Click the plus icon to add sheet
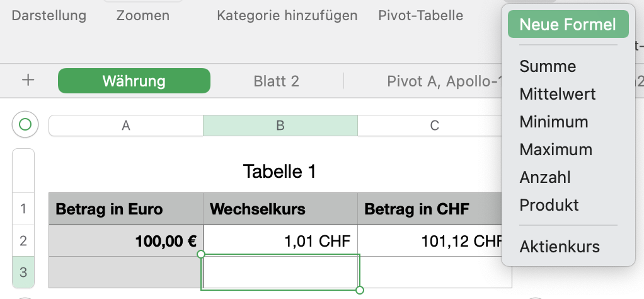The image size is (644, 299). [28, 81]
